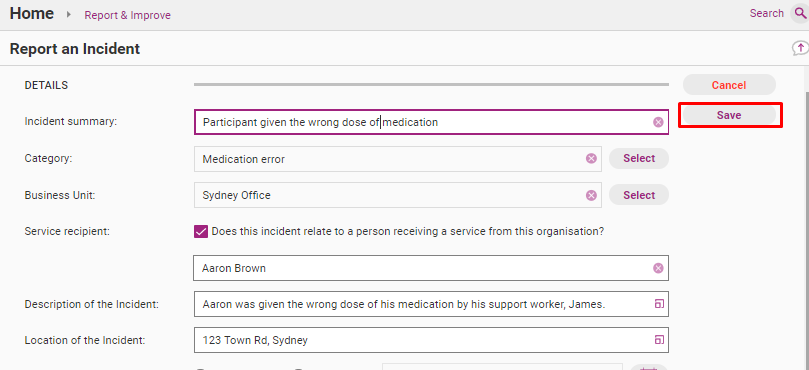Image resolution: width=809 pixels, height=370 pixels.
Task: Clear the Medication error category
Action: (x=591, y=159)
